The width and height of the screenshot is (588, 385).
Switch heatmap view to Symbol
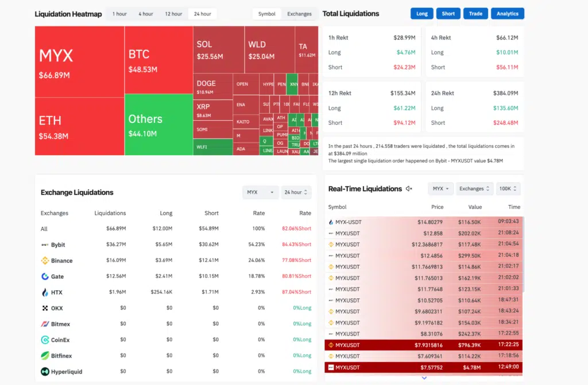click(266, 14)
